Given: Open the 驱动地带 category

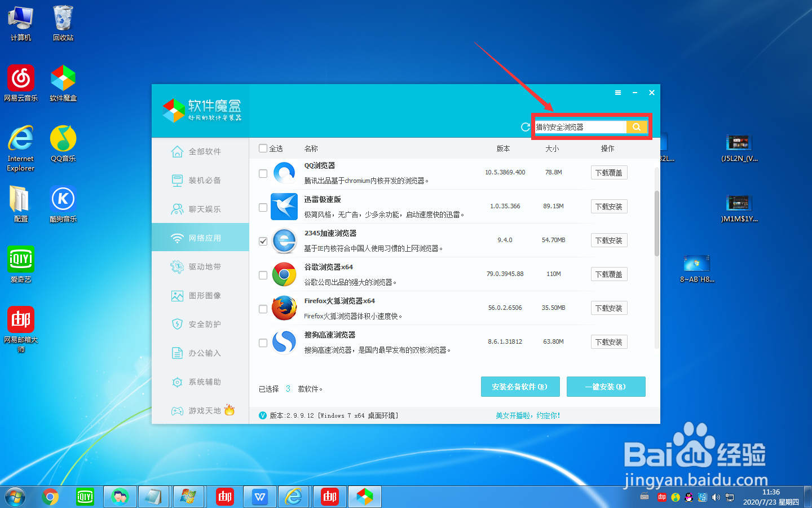Looking at the screenshot, I should (x=200, y=267).
